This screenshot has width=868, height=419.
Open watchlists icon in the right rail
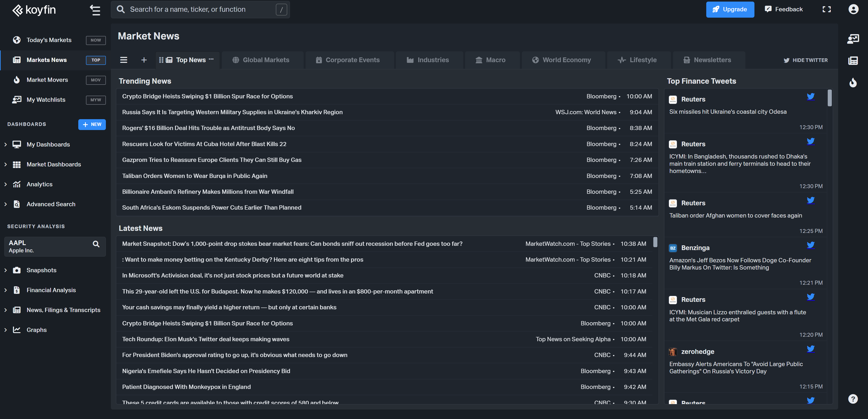[x=853, y=39]
